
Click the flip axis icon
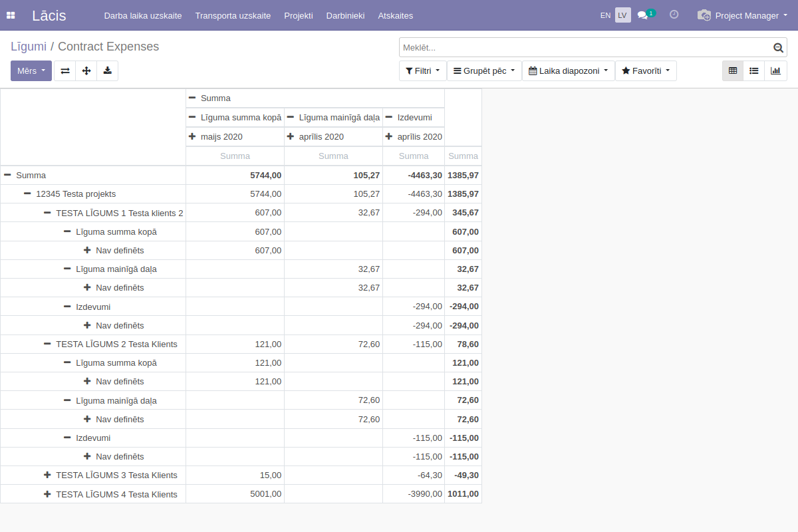pos(65,70)
